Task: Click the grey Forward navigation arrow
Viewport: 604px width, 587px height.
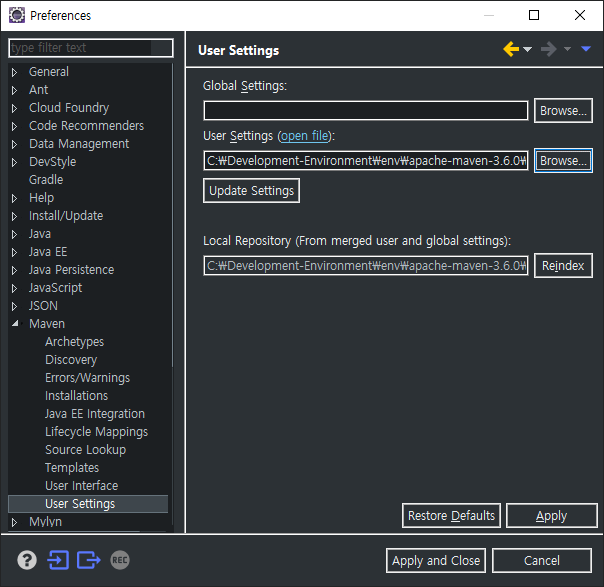Action: click(549, 49)
